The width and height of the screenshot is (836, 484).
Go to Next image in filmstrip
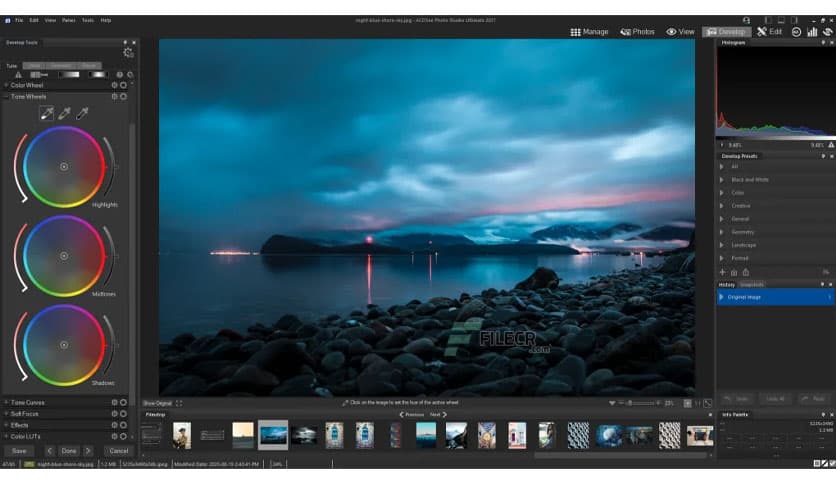[x=438, y=414]
